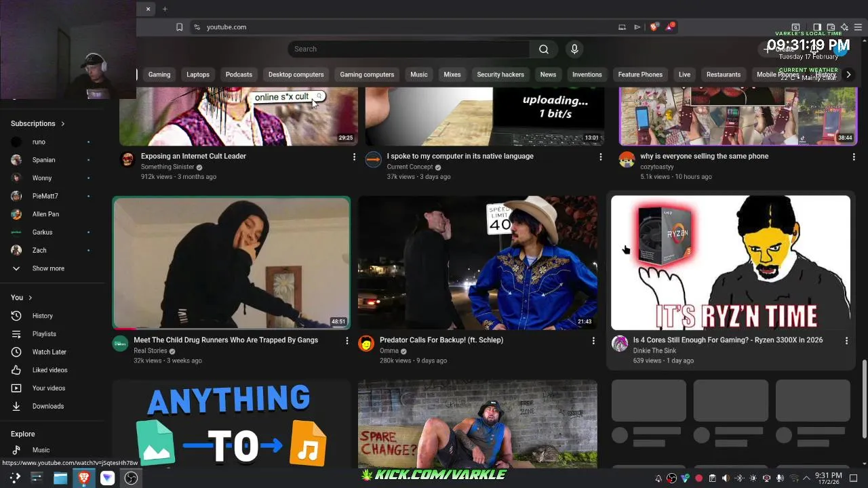This screenshot has height=488, width=868.
Task: Play Child Drug Runners thumbnail
Action: (231, 263)
